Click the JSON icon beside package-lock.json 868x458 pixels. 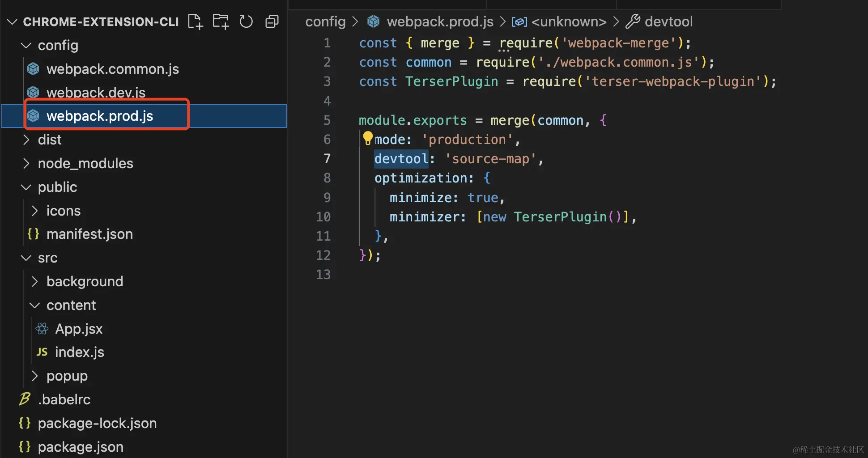(x=25, y=423)
